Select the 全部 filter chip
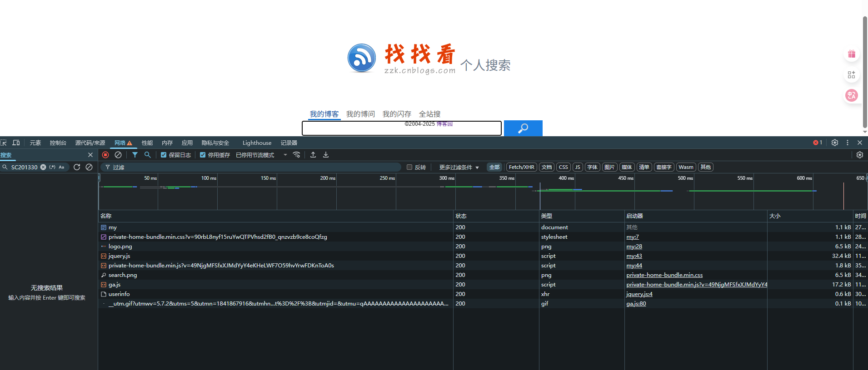Viewport: 868px width, 370px height. [x=494, y=167]
